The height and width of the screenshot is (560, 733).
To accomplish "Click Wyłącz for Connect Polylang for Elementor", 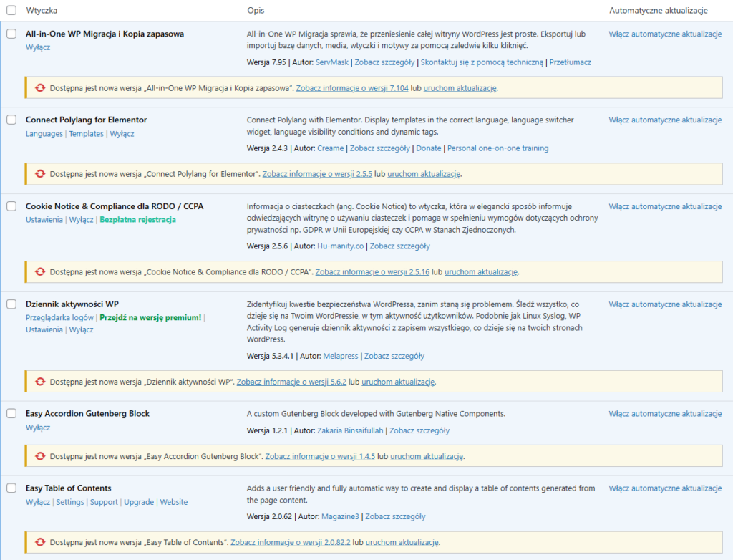I will tap(122, 134).
